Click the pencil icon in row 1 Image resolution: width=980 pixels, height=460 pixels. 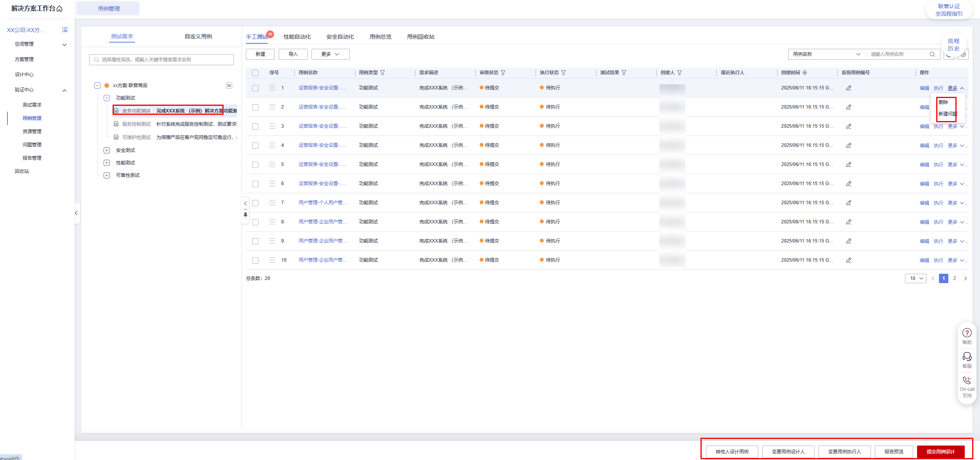pos(849,88)
